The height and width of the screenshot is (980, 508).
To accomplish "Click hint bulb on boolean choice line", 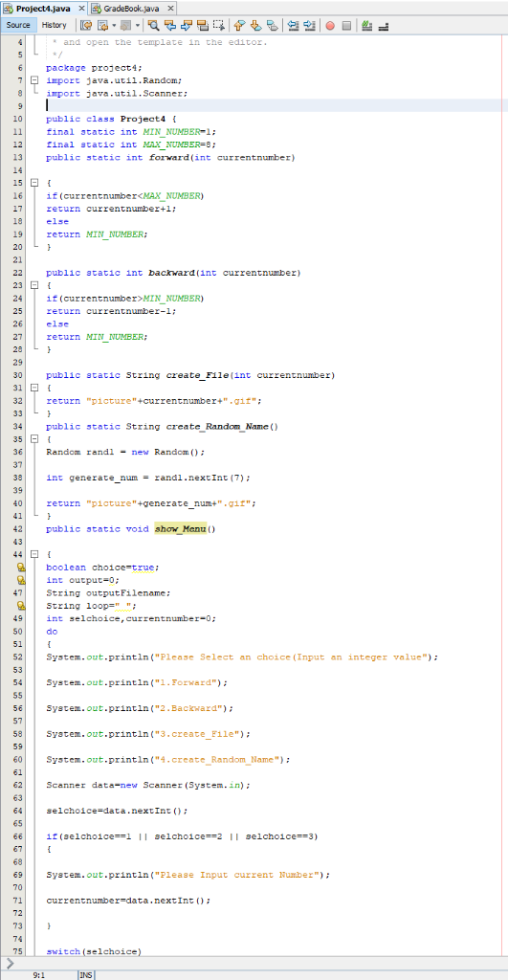I will click(21, 568).
